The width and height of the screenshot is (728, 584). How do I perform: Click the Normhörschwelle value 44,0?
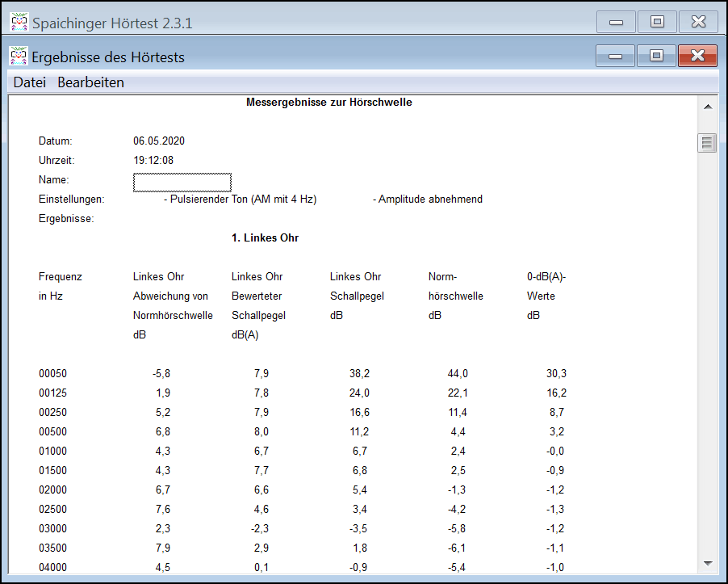click(x=458, y=373)
